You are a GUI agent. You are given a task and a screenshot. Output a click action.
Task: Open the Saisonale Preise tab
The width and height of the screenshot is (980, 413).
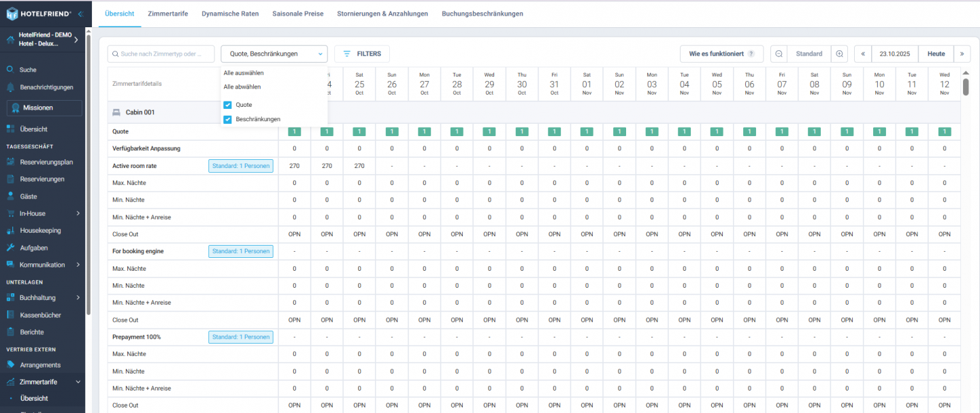click(x=297, y=14)
